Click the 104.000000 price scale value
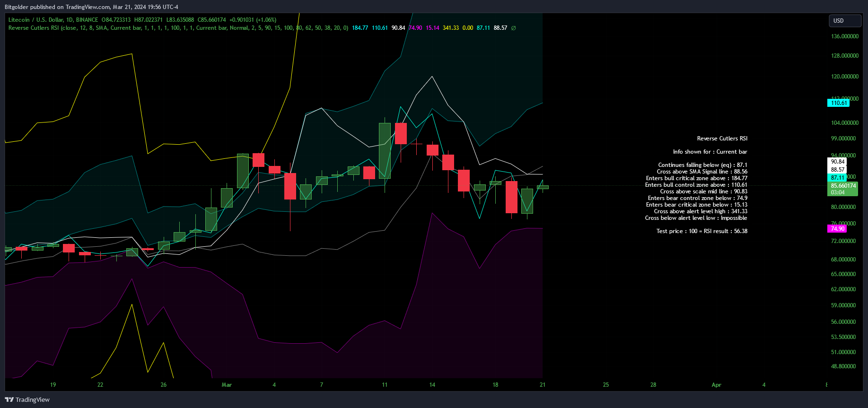868x408 pixels. point(844,123)
